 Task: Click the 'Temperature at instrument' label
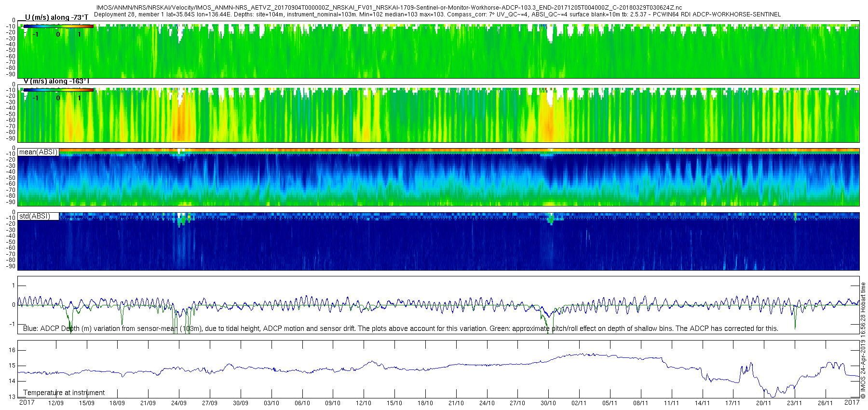point(64,393)
